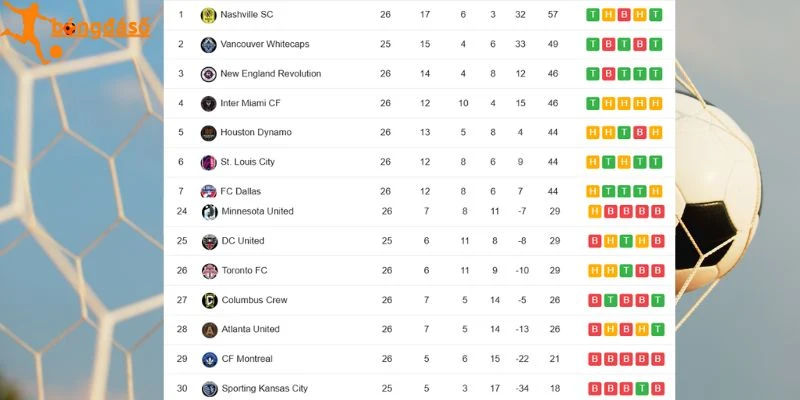Click the Columbus Crew team crest
This screenshot has width=800, height=400.
tap(210, 301)
